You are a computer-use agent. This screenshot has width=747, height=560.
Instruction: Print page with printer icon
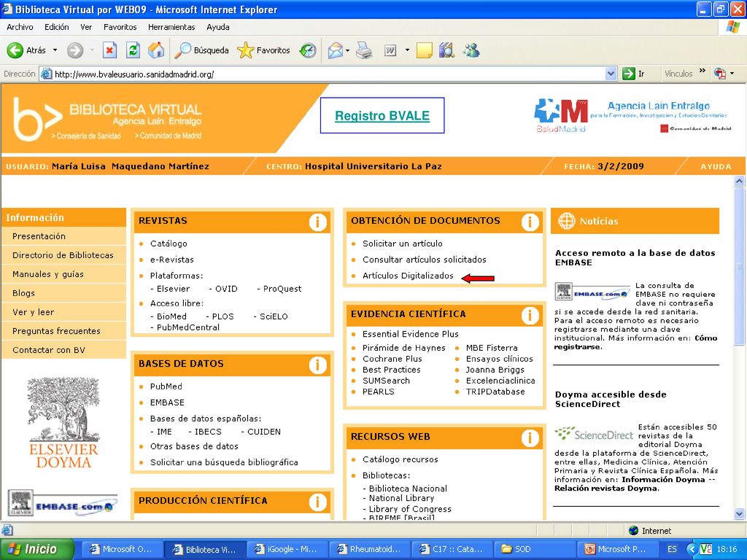pos(364,50)
